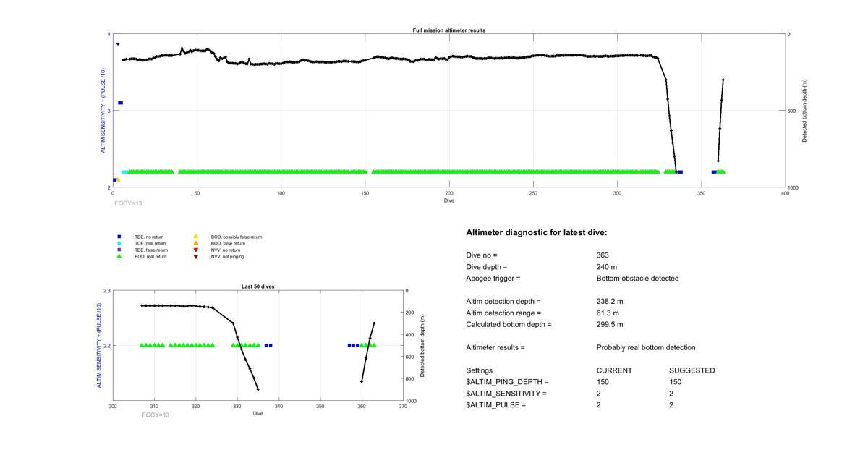Click the 'Apogee trigger =' label
Viewport: 868px width, 450px height.
(493, 279)
